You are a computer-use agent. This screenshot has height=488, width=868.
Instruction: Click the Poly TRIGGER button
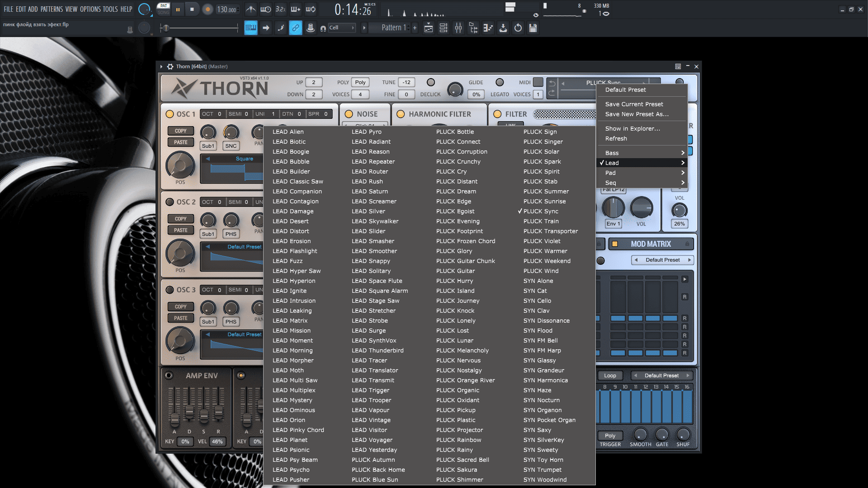(610, 436)
